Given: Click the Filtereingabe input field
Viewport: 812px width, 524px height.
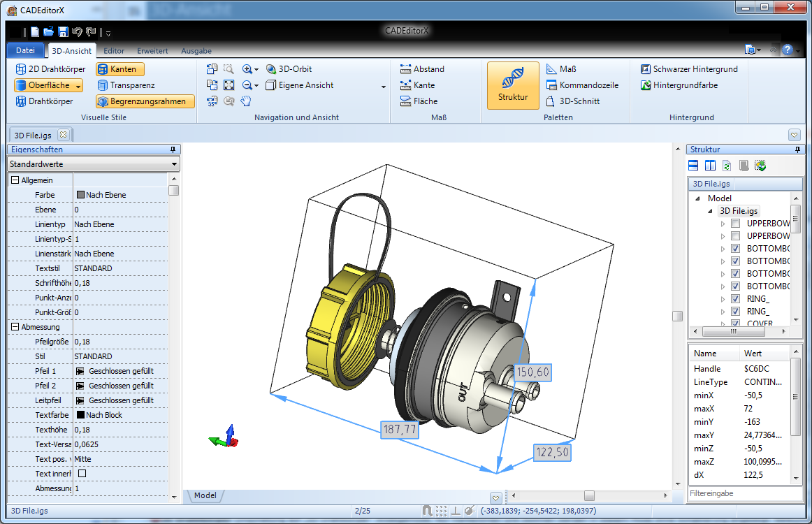Looking at the screenshot, I should [x=744, y=493].
